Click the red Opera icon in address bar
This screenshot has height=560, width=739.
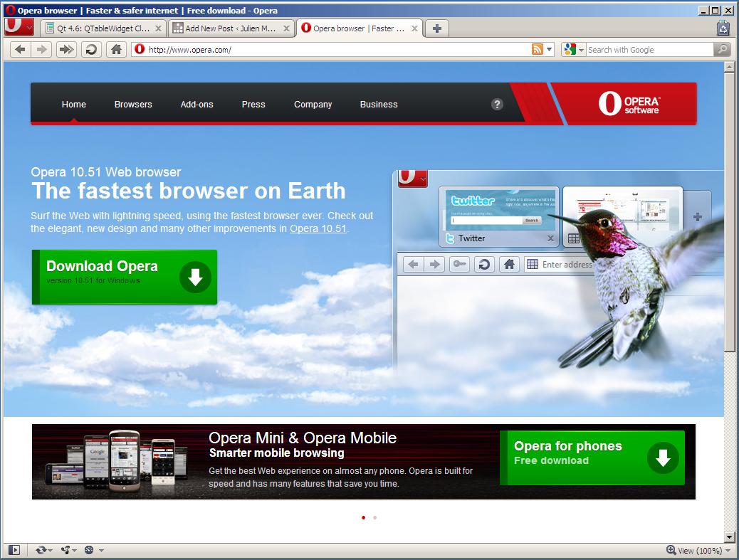pos(140,49)
